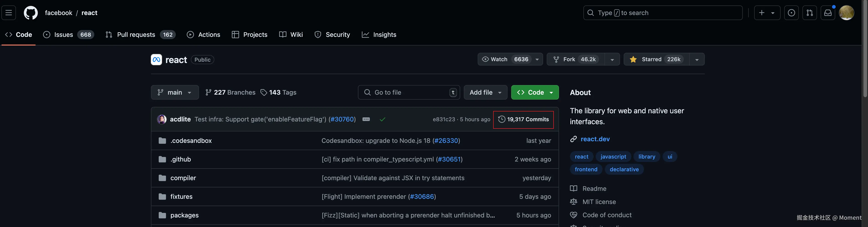The width and height of the screenshot is (868, 227).
Task: Open the issues shortcut icon in header
Action: pos(791,13)
